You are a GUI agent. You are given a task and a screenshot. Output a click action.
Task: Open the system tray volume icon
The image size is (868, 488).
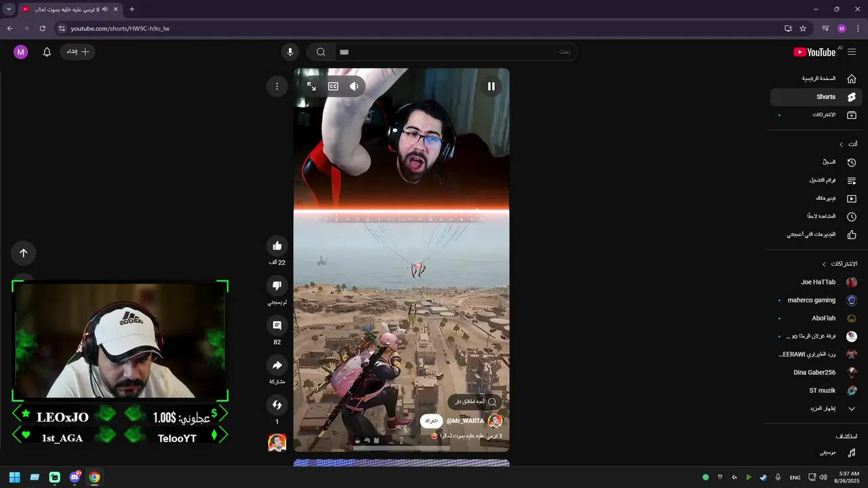(823, 477)
